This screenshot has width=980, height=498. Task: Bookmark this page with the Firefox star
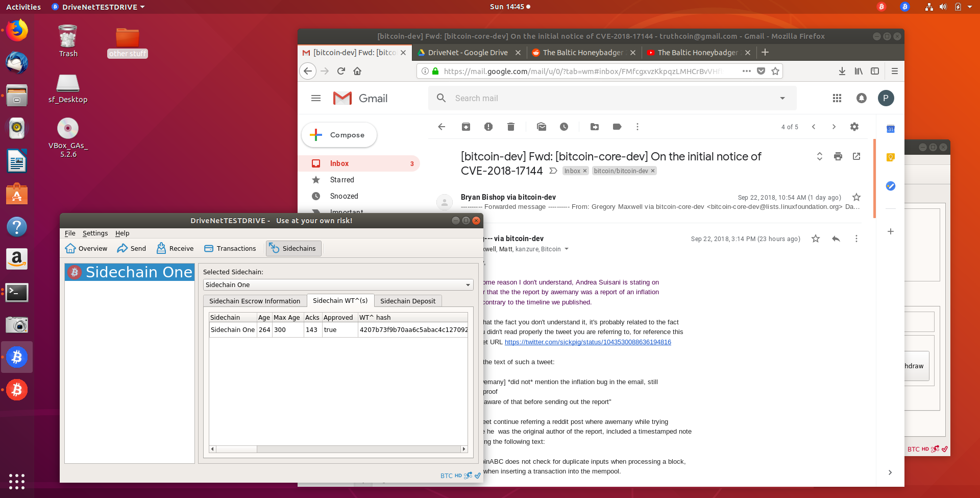pyautogui.click(x=775, y=71)
